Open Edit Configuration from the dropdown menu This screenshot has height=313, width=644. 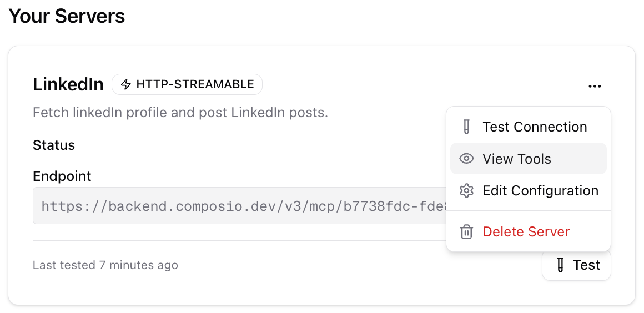click(x=540, y=191)
